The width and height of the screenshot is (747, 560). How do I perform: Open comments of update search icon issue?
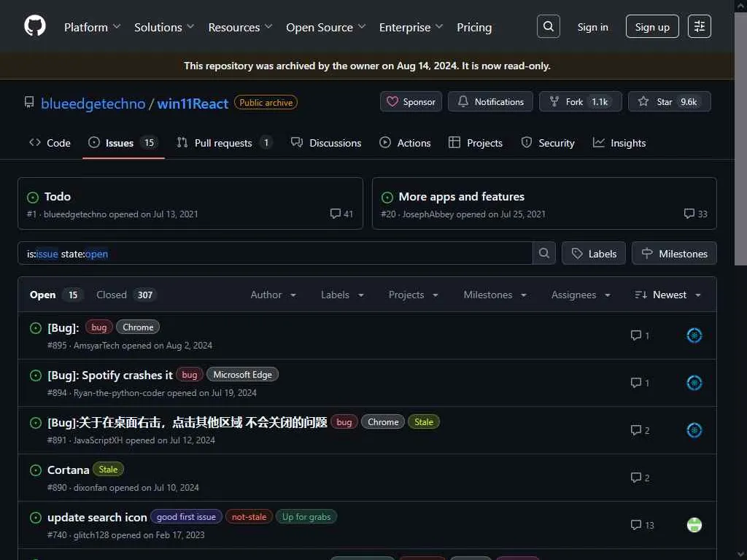coord(642,525)
